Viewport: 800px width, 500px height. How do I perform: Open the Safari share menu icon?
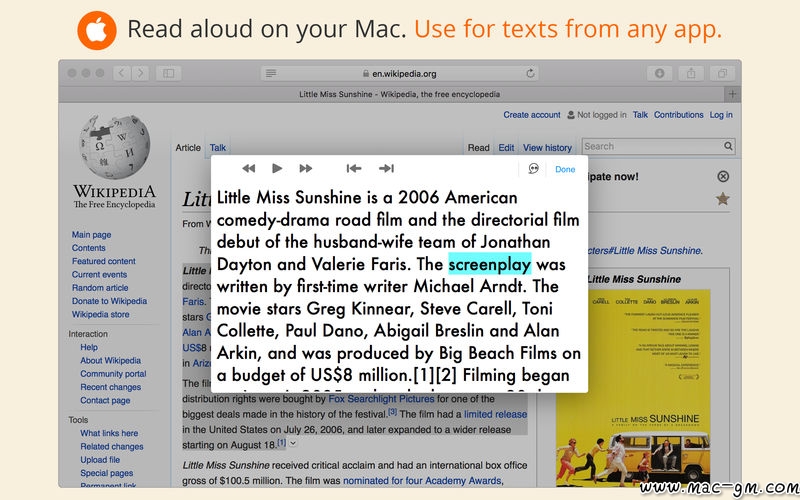point(691,73)
